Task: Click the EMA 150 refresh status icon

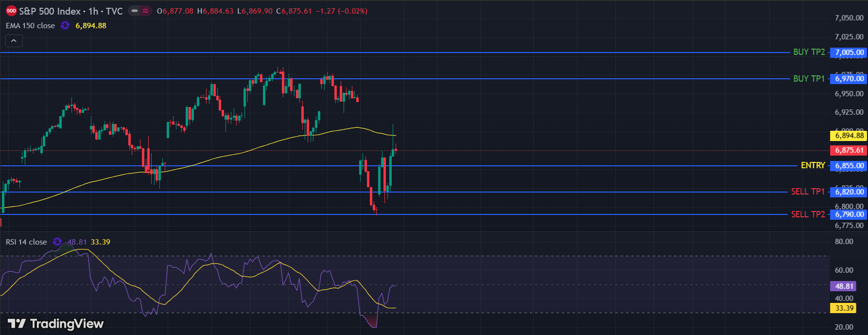Action: click(x=65, y=25)
